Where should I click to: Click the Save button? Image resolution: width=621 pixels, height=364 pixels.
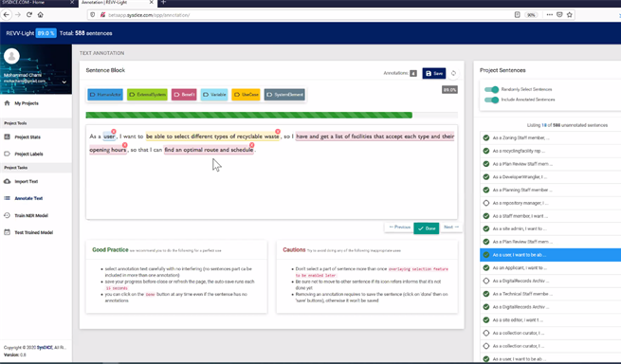[434, 73]
